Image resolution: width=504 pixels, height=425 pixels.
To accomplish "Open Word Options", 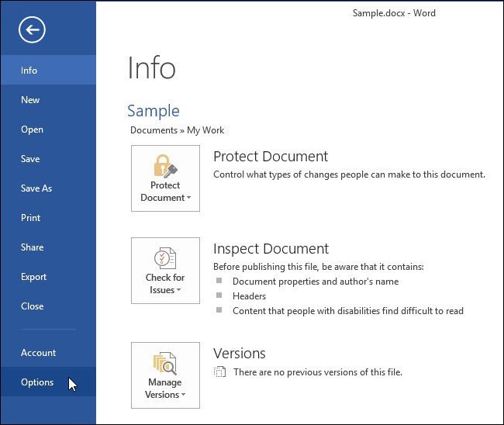I will (x=37, y=382).
